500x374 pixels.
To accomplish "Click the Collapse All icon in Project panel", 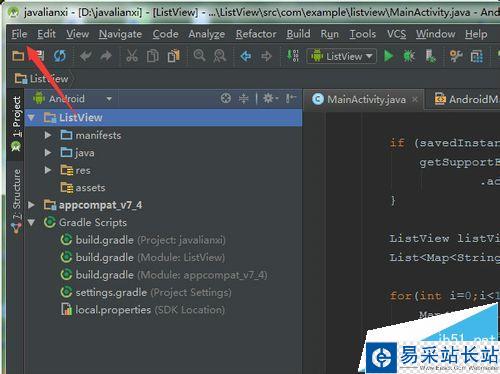I will coord(244,98).
